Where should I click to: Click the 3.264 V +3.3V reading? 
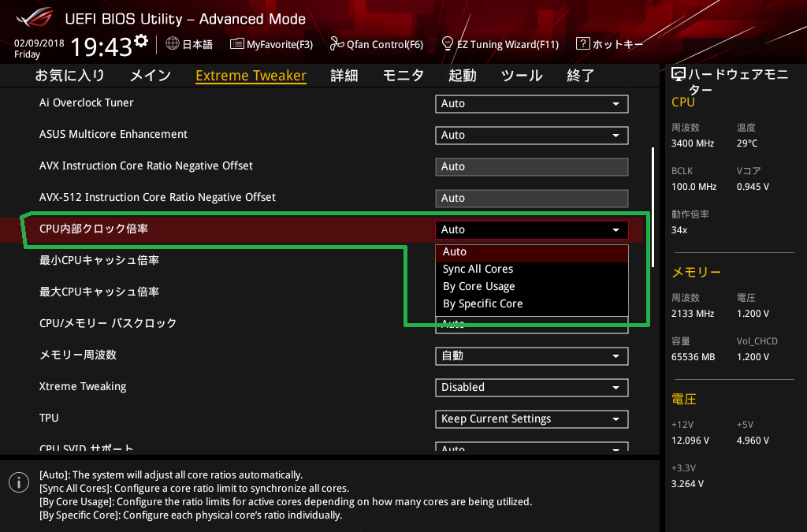pyautogui.click(x=687, y=484)
